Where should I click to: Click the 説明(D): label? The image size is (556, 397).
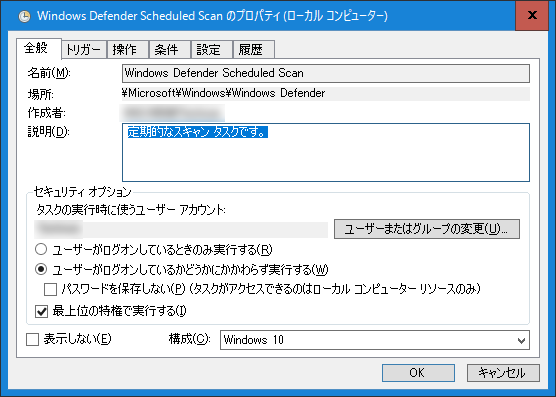pyautogui.click(x=48, y=132)
